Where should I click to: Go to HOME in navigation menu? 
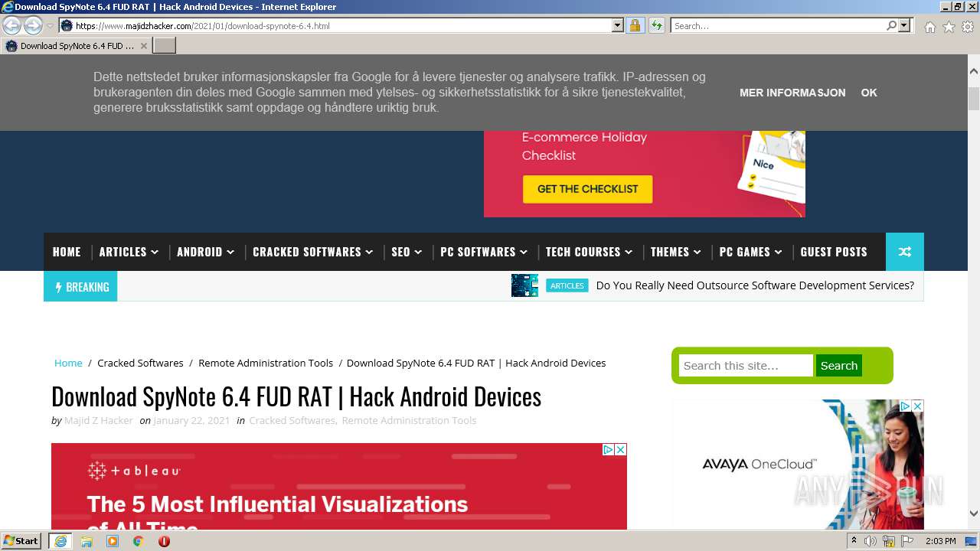(x=67, y=252)
